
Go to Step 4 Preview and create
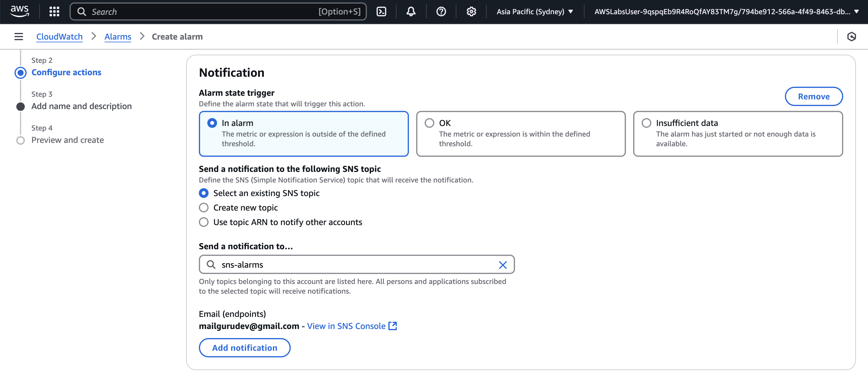tap(67, 140)
